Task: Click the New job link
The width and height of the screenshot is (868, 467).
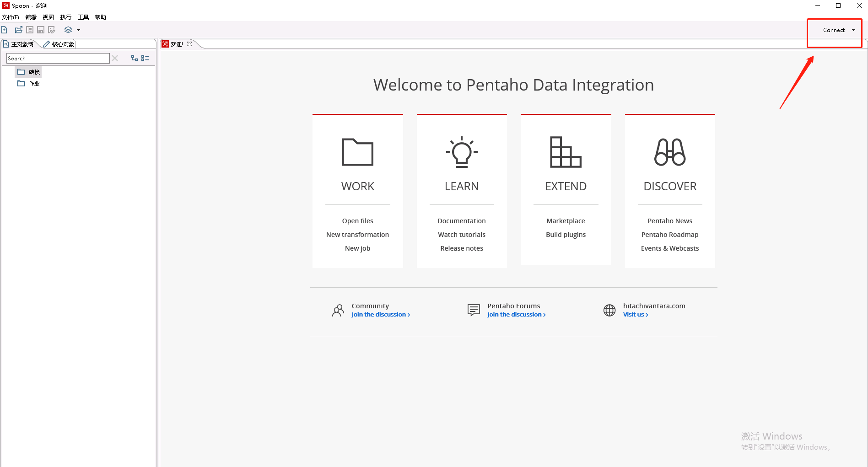Action: [358, 248]
